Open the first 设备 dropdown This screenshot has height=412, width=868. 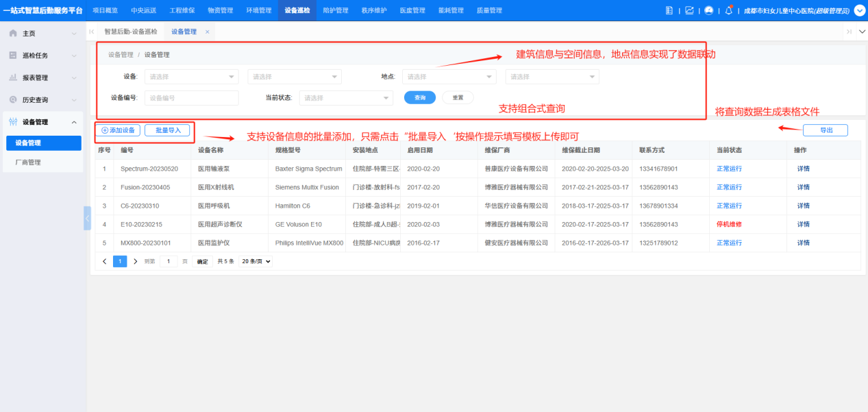pyautogui.click(x=191, y=77)
